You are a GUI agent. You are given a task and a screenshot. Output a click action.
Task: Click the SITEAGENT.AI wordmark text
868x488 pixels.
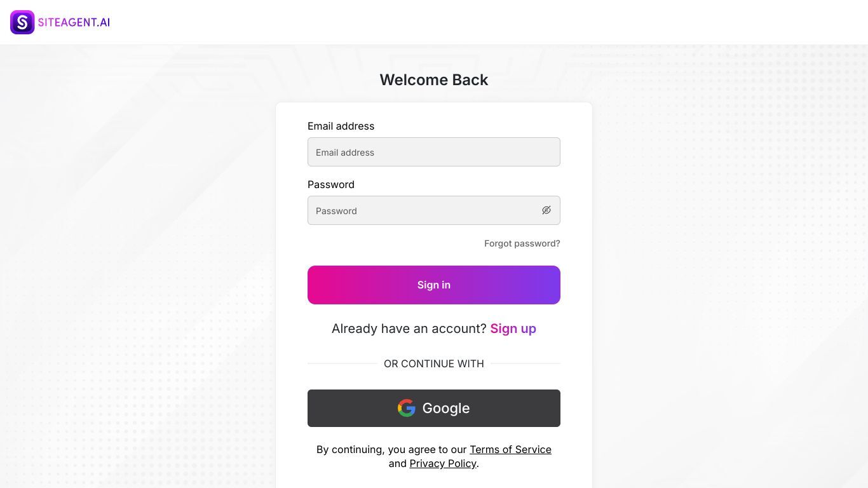(74, 22)
